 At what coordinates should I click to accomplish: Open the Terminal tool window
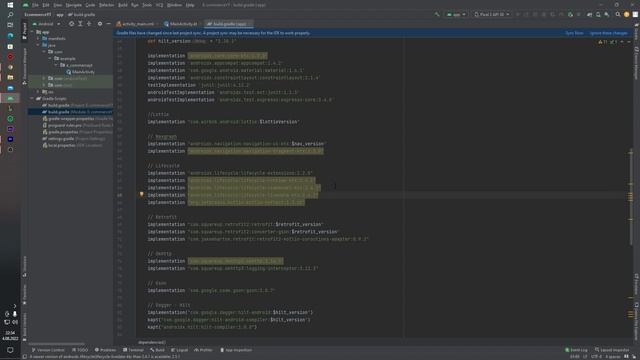(133, 350)
